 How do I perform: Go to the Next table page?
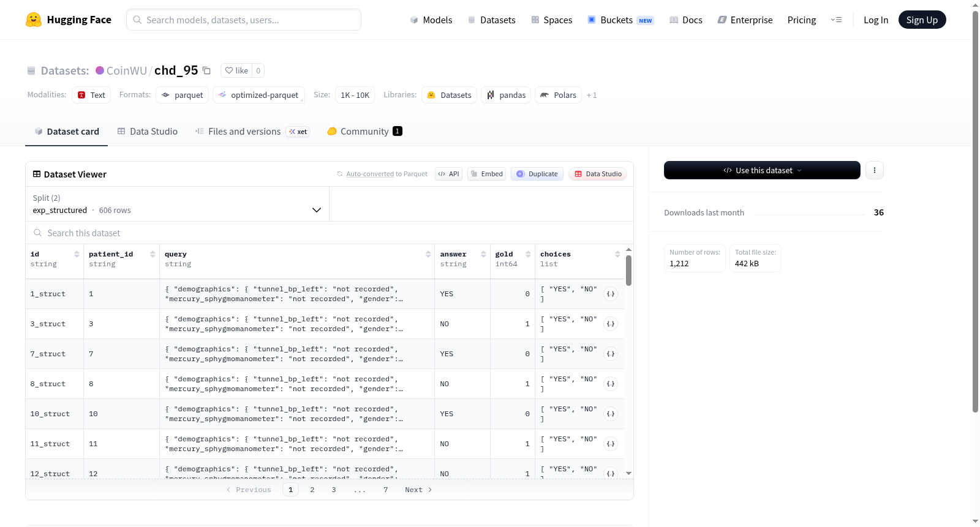tap(418, 490)
